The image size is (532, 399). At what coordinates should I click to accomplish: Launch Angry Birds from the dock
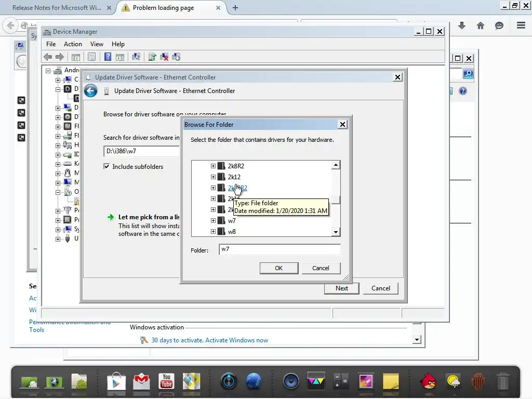(x=429, y=381)
